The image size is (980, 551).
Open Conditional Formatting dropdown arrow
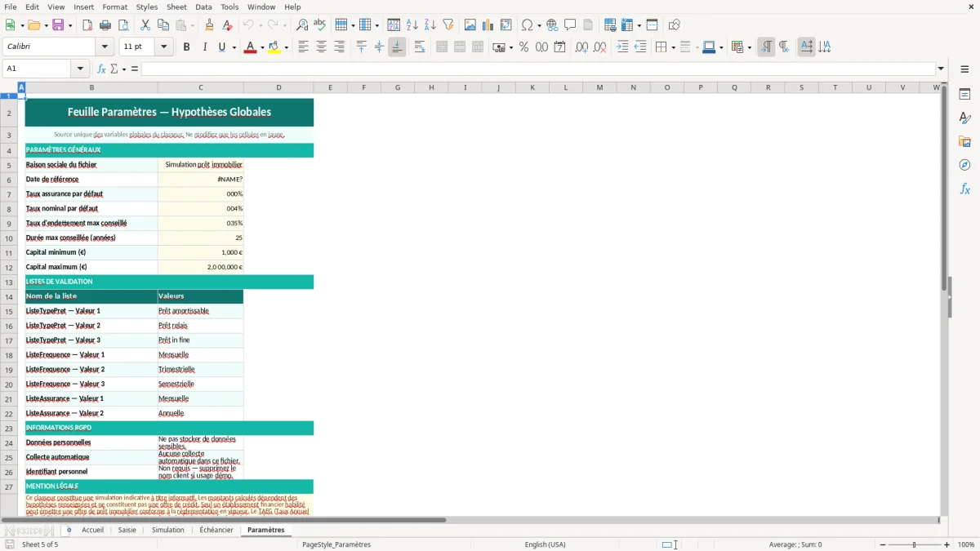pos(749,47)
